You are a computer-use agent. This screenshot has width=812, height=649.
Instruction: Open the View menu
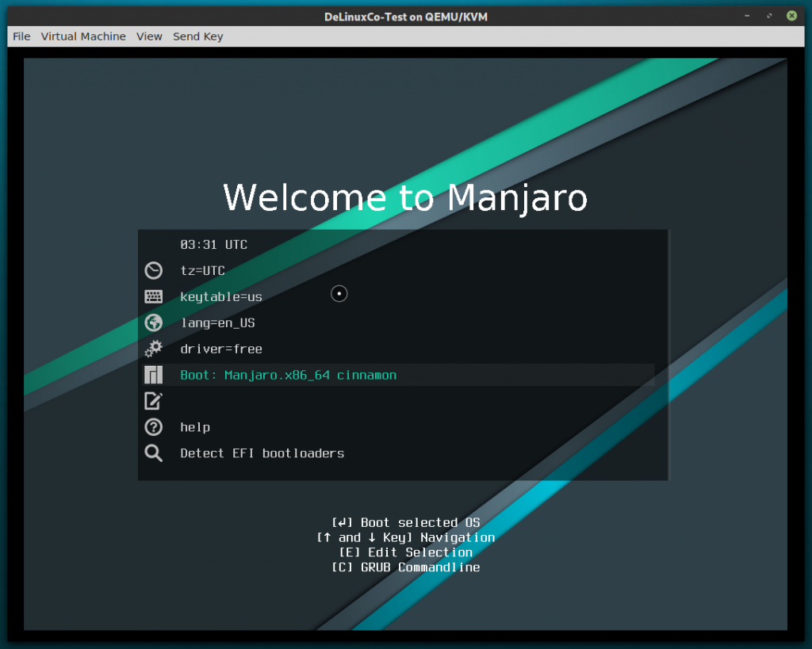click(149, 36)
